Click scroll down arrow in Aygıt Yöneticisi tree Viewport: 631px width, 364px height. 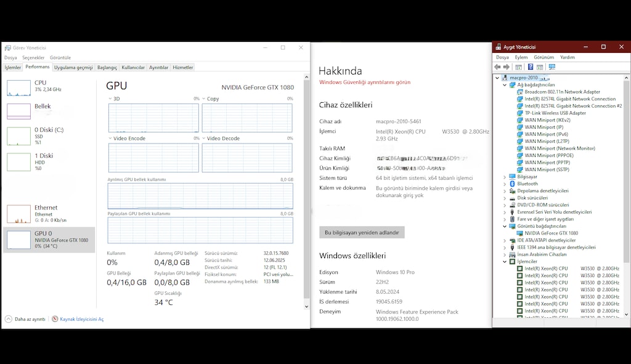[627, 314]
